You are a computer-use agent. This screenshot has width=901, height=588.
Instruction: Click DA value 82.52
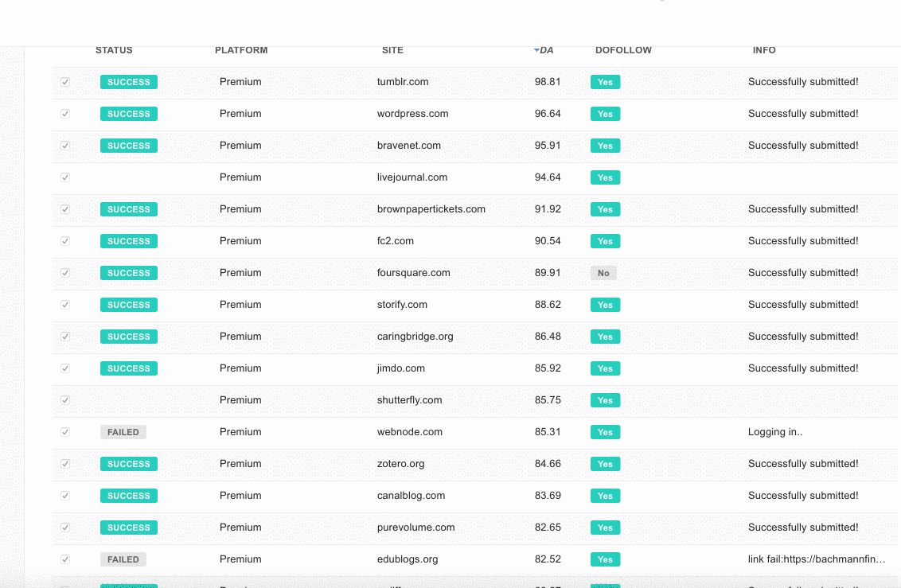(x=548, y=559)
